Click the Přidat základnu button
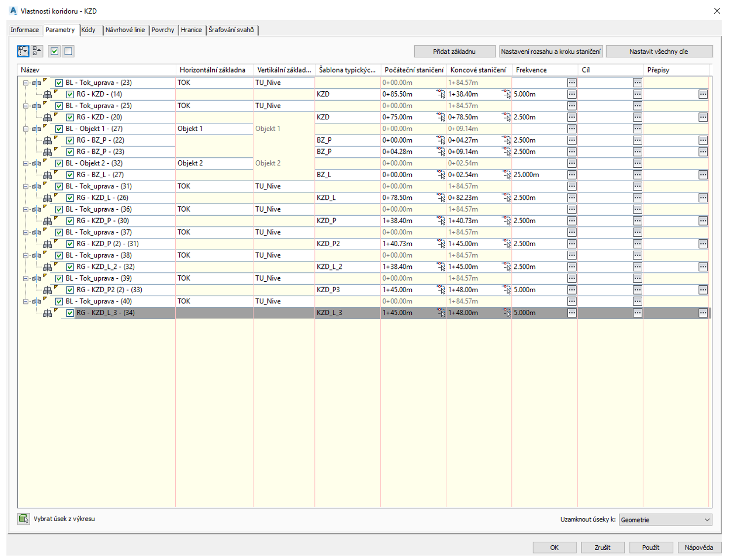The image size is (737, 560). 454,52
